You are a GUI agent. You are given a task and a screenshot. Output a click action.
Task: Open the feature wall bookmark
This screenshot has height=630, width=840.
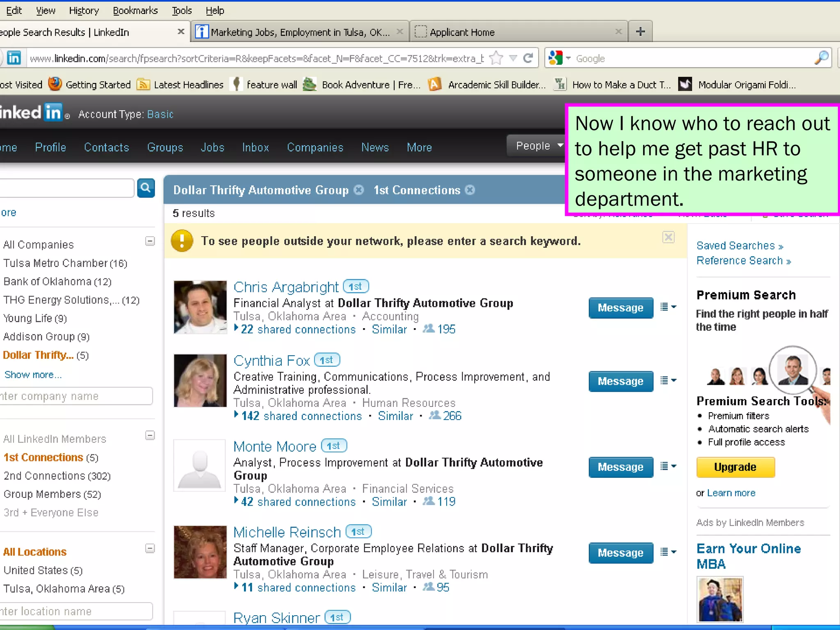(264, 84)
